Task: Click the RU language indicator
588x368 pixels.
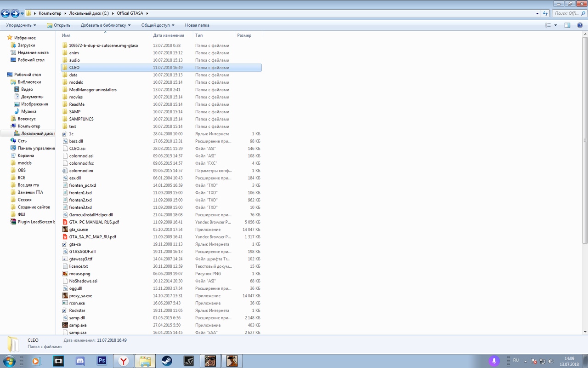Action: coord(516,360)
